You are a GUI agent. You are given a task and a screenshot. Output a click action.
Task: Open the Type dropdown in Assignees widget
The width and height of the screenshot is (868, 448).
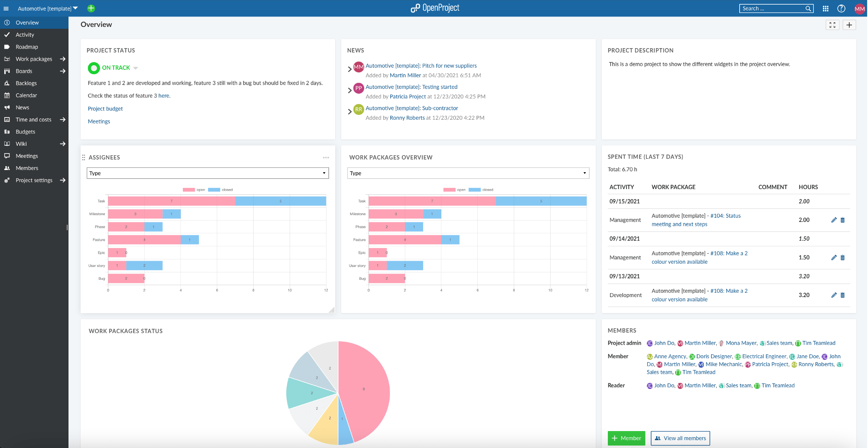(x=208, y=173)
